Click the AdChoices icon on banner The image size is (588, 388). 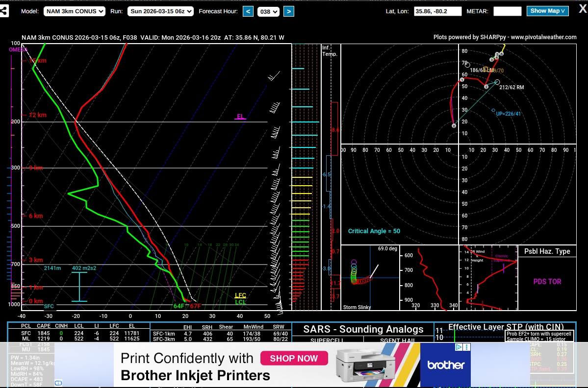click(459, 347)
